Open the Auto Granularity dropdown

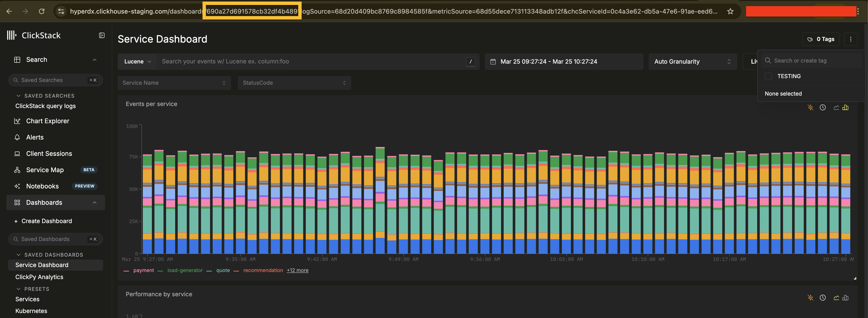coord(692,62)
